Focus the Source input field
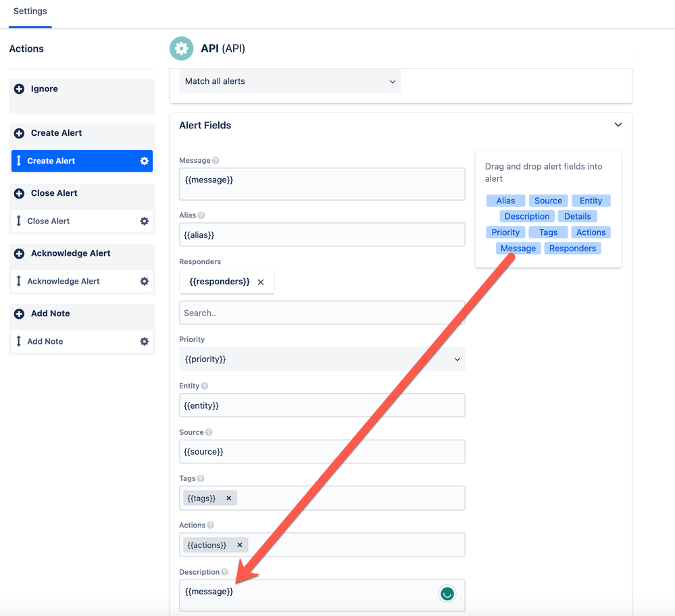The image size is (675, 616). pos(322,452)
